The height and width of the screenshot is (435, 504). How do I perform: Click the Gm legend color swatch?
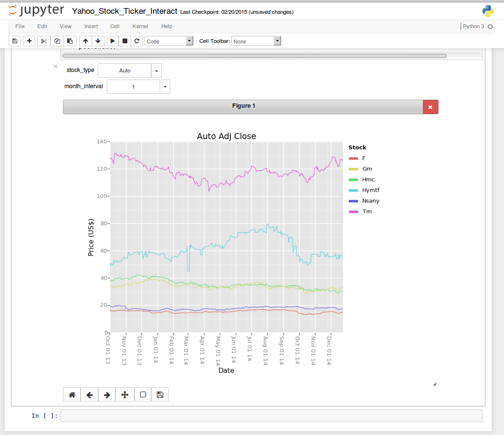353,169
